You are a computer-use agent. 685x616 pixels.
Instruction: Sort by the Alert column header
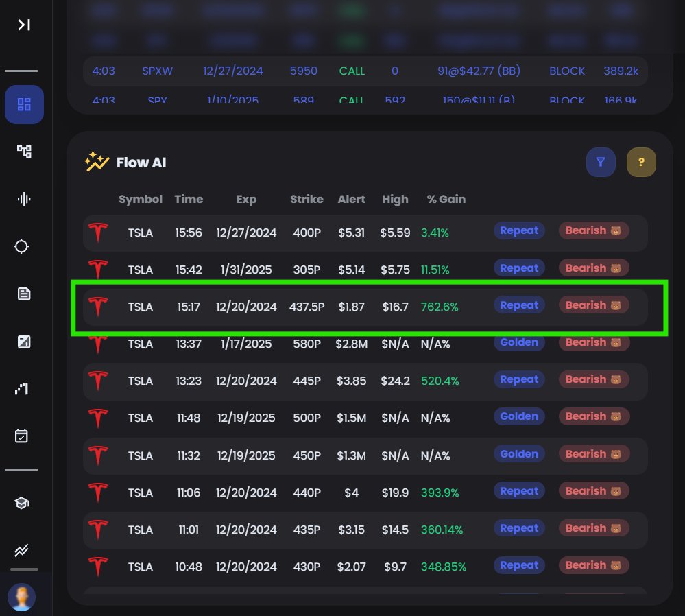(351, 200)
